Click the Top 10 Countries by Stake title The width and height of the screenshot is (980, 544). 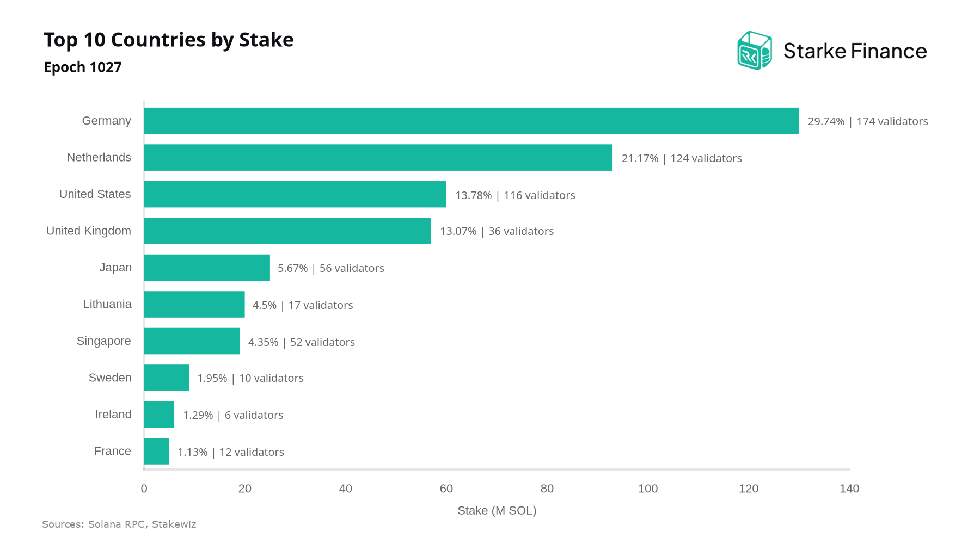[x=169, y=40]
